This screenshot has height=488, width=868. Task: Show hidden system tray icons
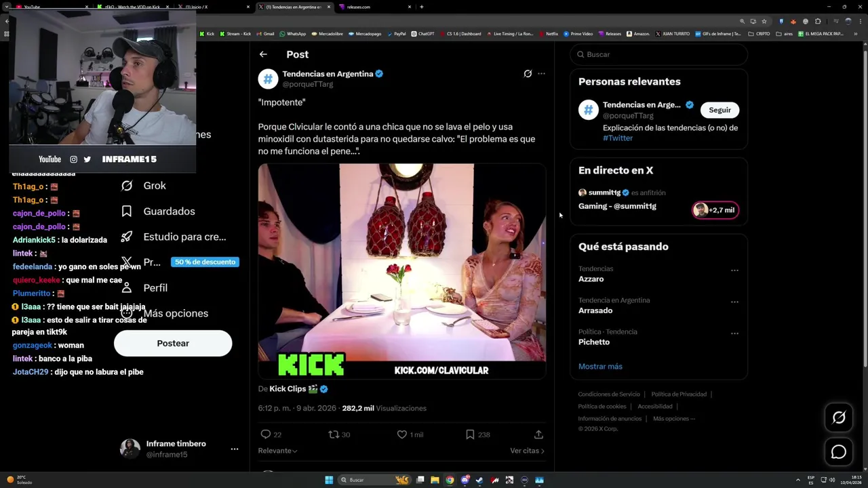tap(798, 480)
